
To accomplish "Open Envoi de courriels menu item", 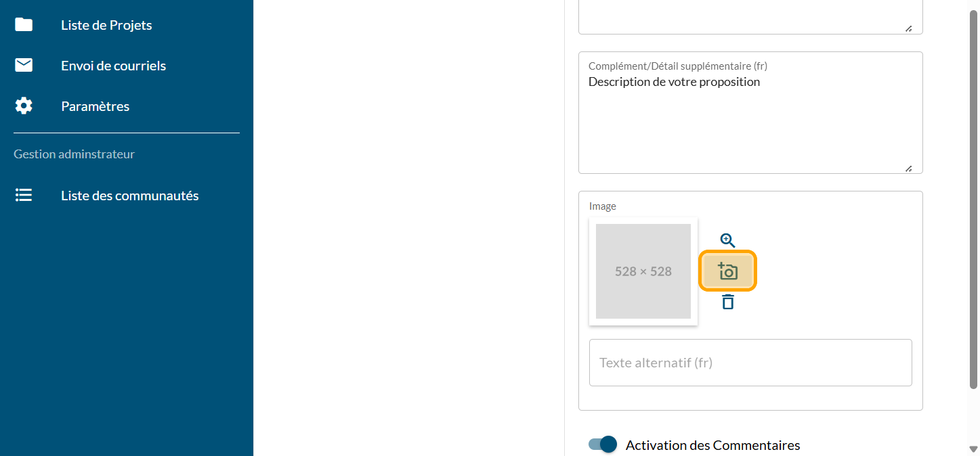I will point(113,66).
